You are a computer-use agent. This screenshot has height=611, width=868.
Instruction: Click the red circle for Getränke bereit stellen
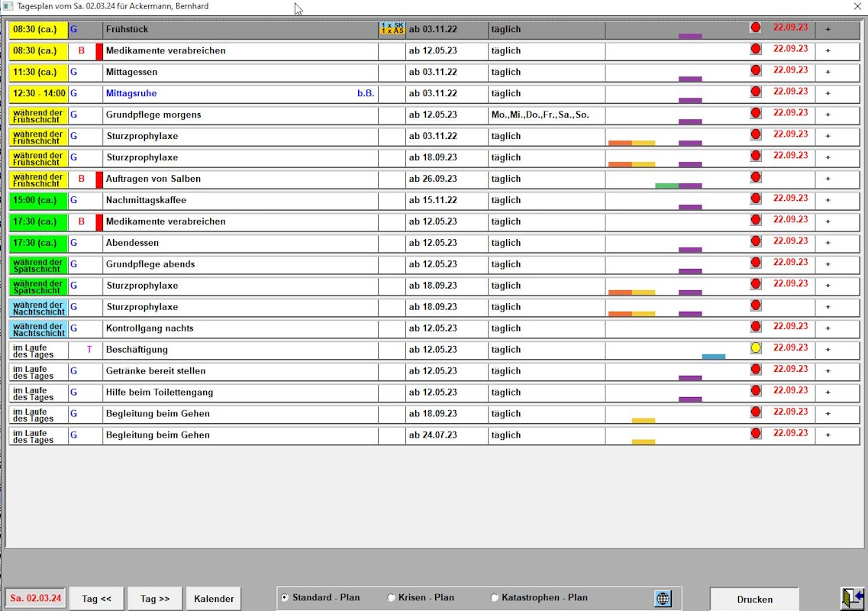[x=756, y=370]
